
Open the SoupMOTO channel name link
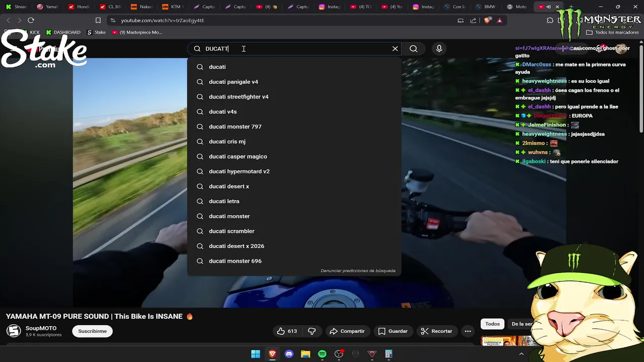[x=41, y=328]
